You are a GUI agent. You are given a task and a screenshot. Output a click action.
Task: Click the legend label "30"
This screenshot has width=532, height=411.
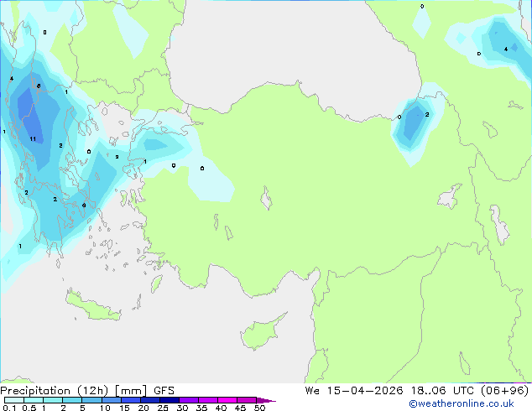[182, 408]
